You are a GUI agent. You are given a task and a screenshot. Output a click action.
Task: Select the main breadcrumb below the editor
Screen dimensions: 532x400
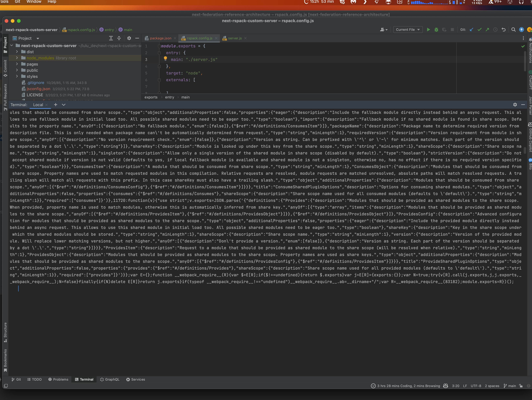point(185,97)
